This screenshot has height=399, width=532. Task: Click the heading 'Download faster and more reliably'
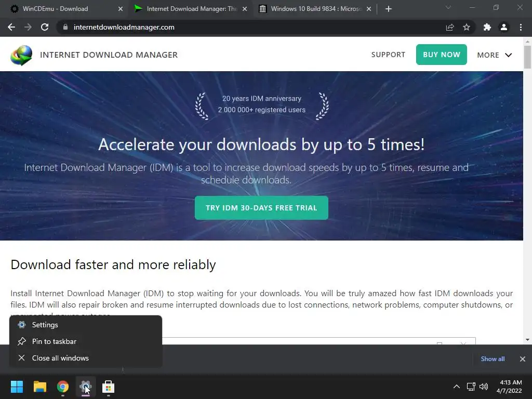pyautogui.click(x=113, y=264)
